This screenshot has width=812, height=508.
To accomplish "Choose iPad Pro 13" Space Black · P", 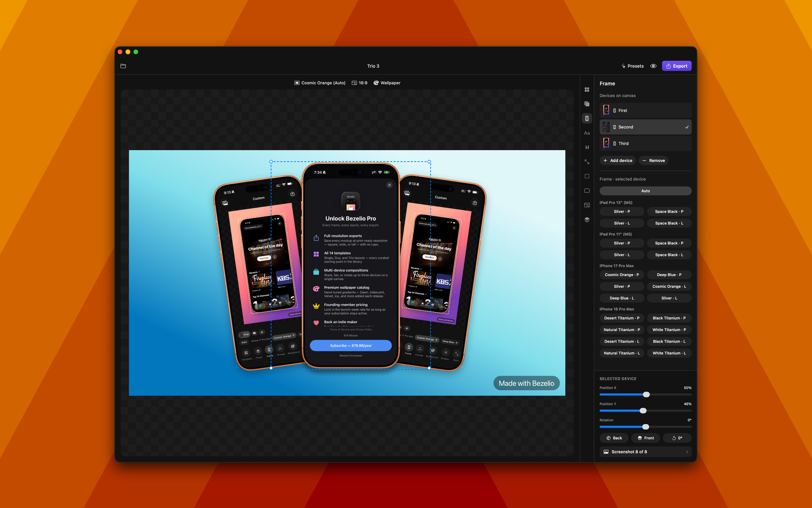I will pyautogui.click(x=669, y=212).
